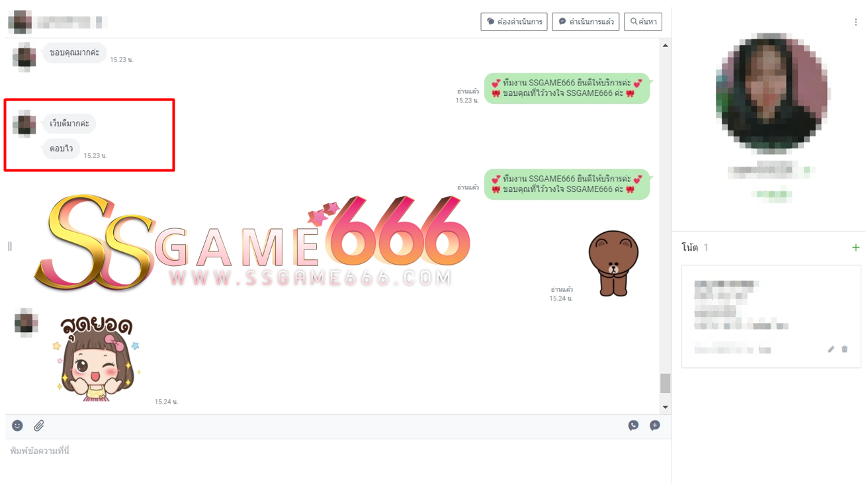
Task: Click the 'ขอบคุณมากค่ะ' message bubble
Action: click(75, 53)
